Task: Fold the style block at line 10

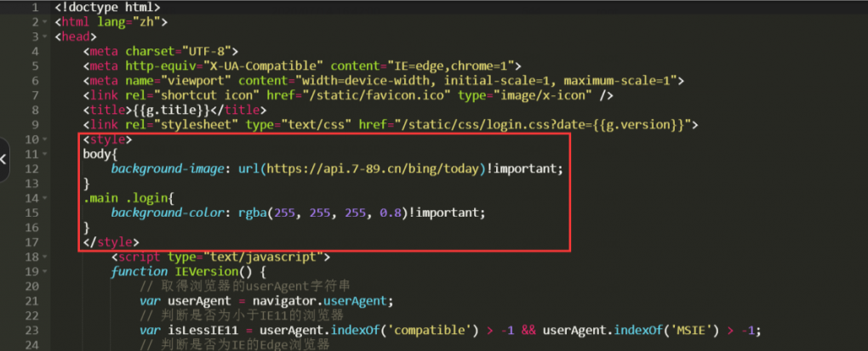Action: pyautogui.click(x=45, y=139)
